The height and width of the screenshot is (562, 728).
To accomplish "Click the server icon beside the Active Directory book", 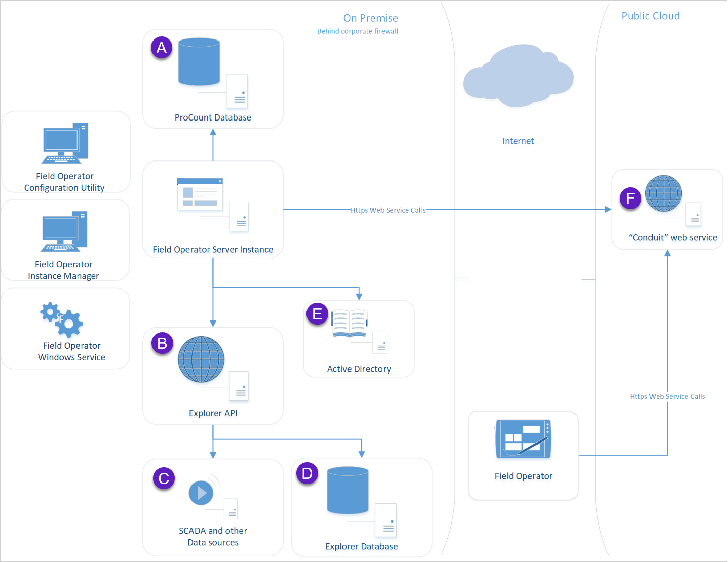I will pos(380,342).
